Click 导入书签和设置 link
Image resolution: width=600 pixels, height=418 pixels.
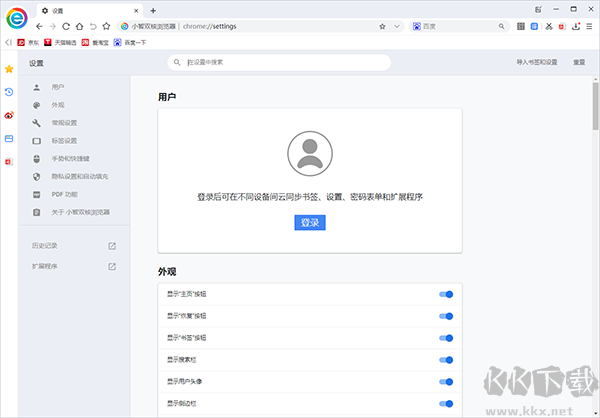pos(536,63)
